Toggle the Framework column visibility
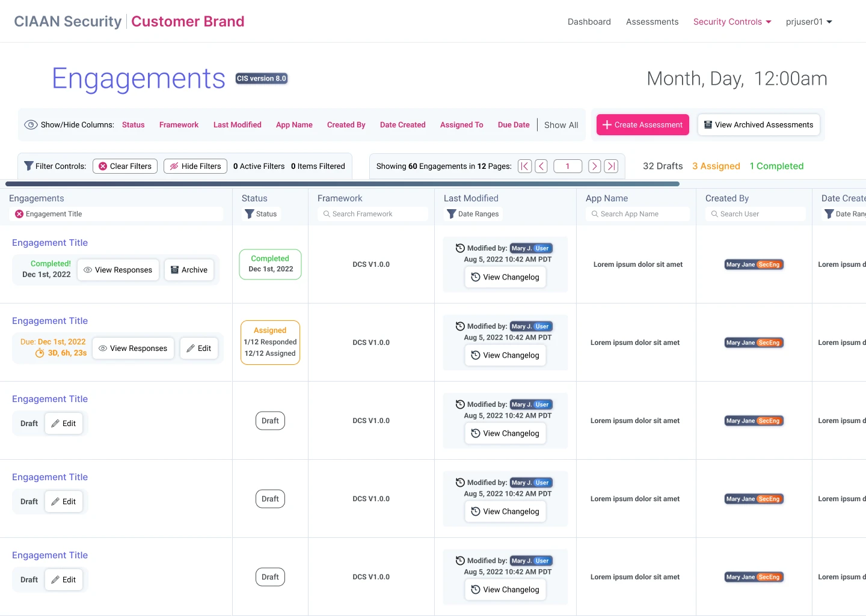The height and width of the screenshot is (616, 866). pyautogui.click(x=179, y=125)
